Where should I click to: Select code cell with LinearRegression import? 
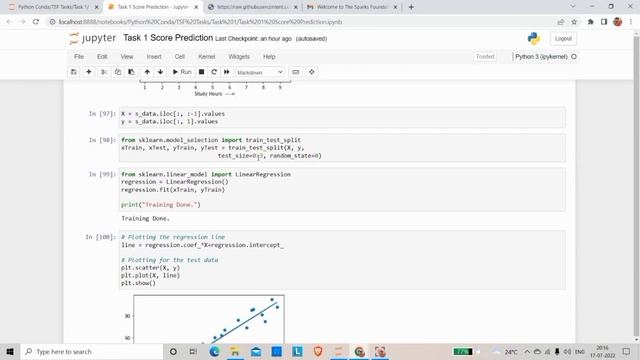point(342,189)
